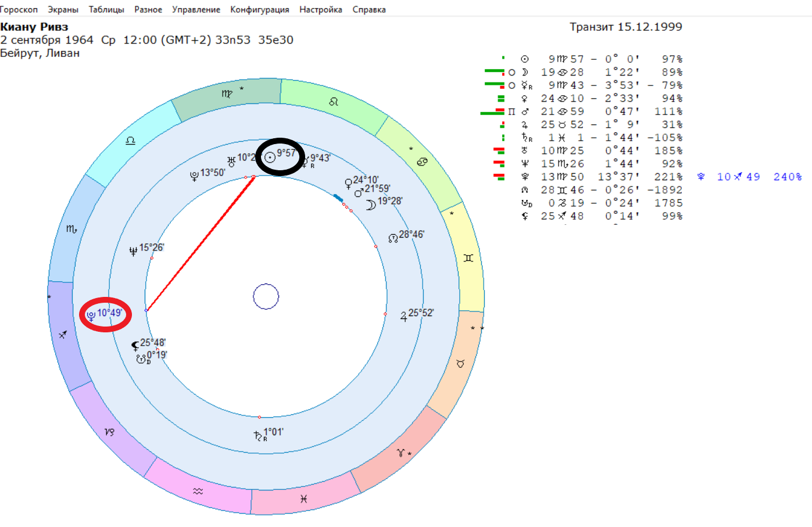Click the Neptune glyph at 15°26'
812x527 pixels.
(x=133, y=251)
